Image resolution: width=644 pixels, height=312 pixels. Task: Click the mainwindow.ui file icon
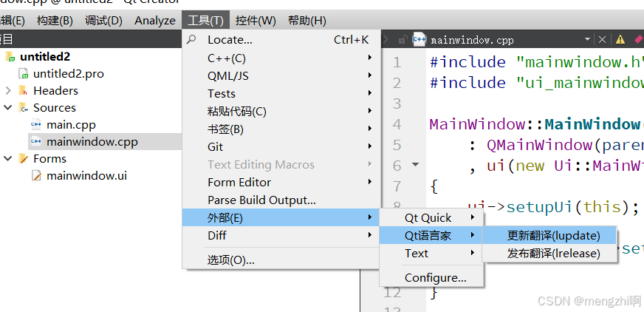point(36,176)
